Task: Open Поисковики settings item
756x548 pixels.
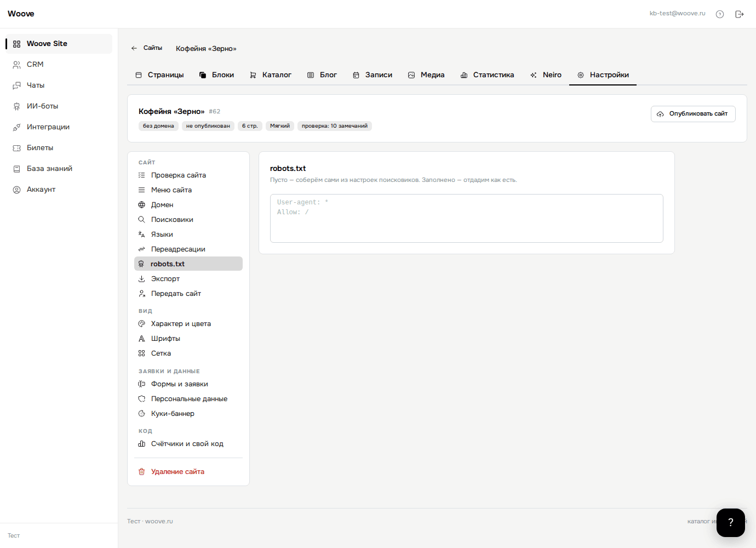Action: (188, 220)
